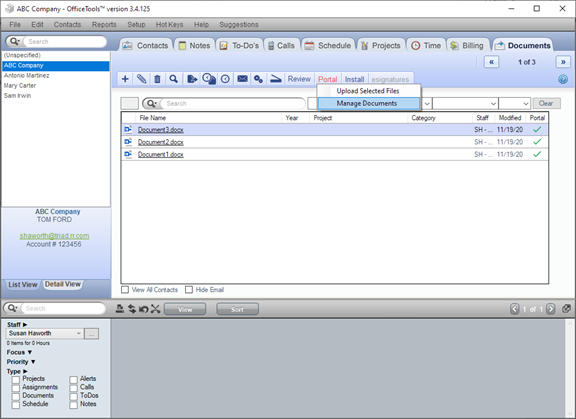Click the magnifier find icon in toolbar
Viewport: 576px width, 419px height.
[174, 79]
